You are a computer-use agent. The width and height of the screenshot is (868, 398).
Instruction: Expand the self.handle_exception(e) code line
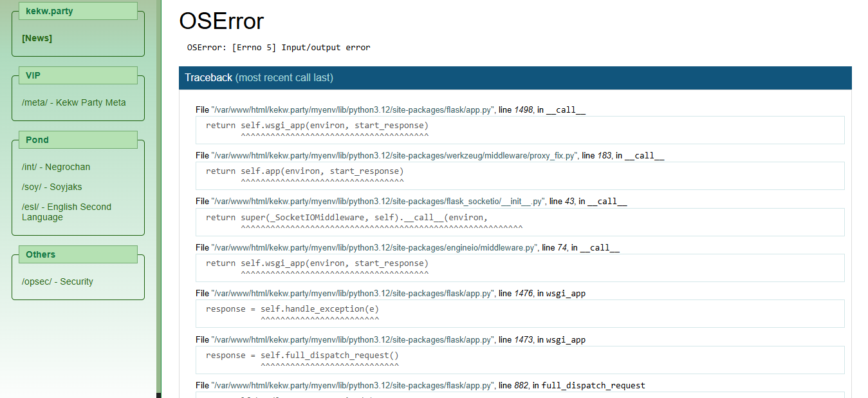pyautogui.click(x=519, y=314)
